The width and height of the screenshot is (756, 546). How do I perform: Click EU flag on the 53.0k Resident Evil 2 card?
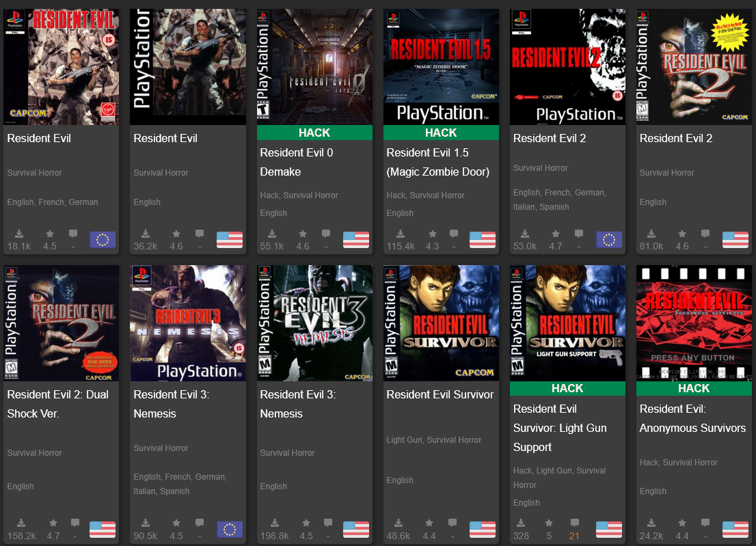pyautogui.click(x=609, y=239)
